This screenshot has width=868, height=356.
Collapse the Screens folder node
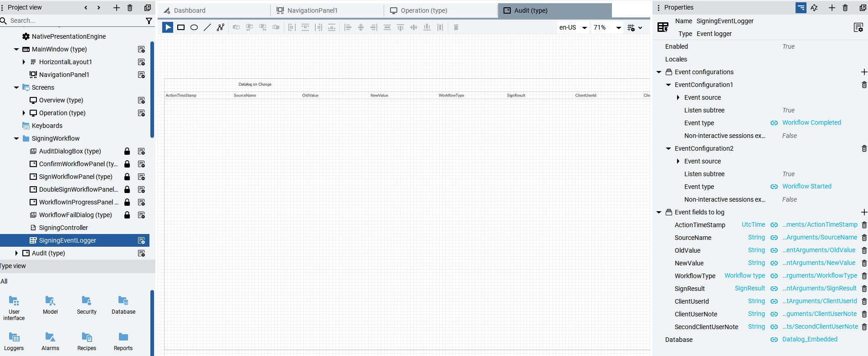(x=16, y=87)
